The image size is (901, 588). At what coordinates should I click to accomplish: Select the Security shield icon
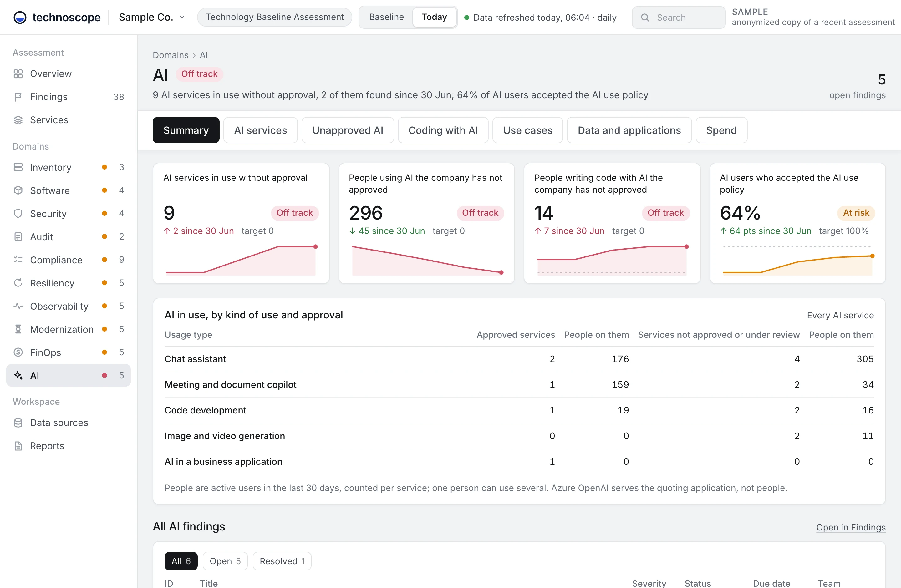[18, 213]
